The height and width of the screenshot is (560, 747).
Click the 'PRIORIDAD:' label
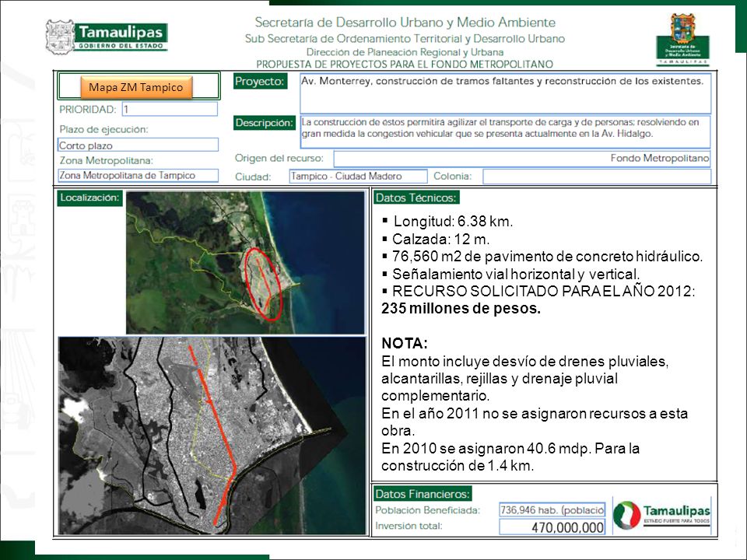click(x=88, y=110)
